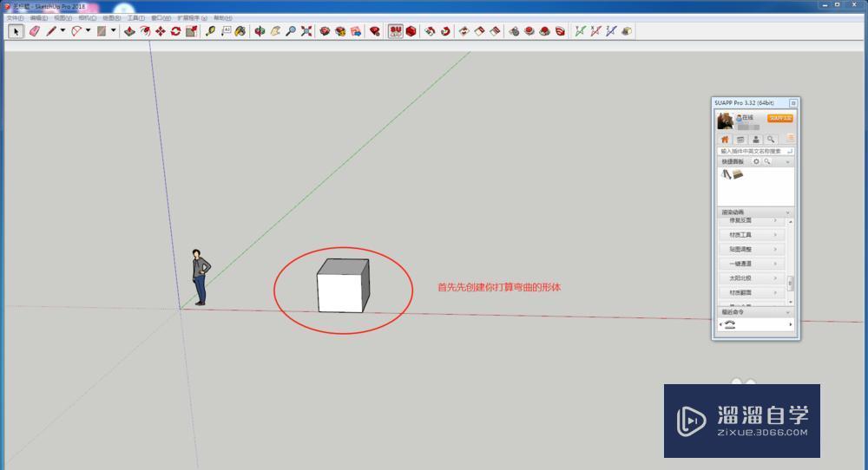Close the SUAPP Pro panel
The height and width of the screenshot is (470, 868).
793,103
